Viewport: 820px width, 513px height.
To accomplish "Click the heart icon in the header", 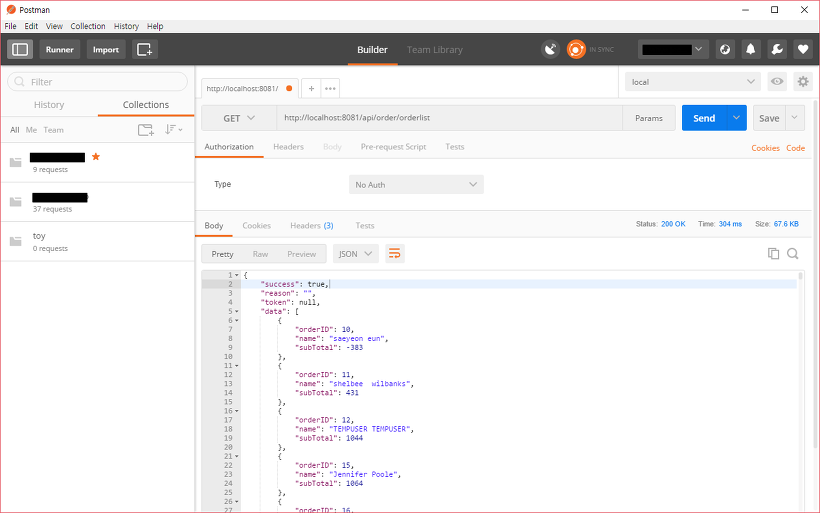I will click(803, 50).
